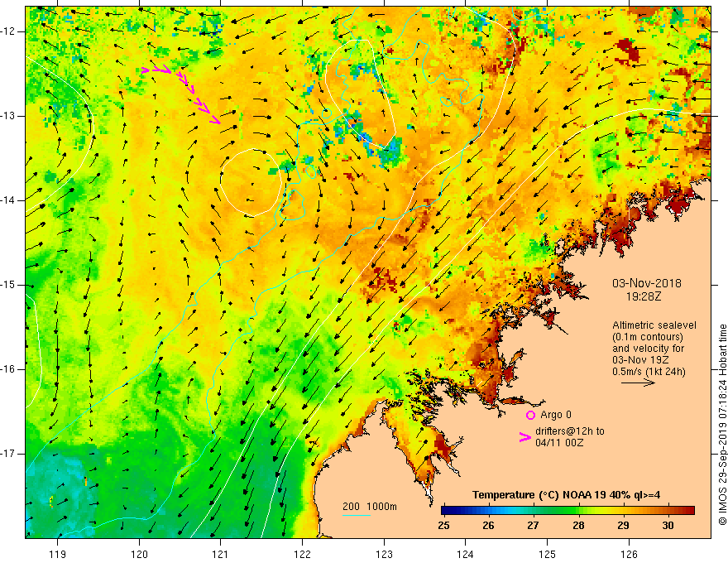Click the 'Altimetric sealevel' caption text

click(x=654, y=325)
